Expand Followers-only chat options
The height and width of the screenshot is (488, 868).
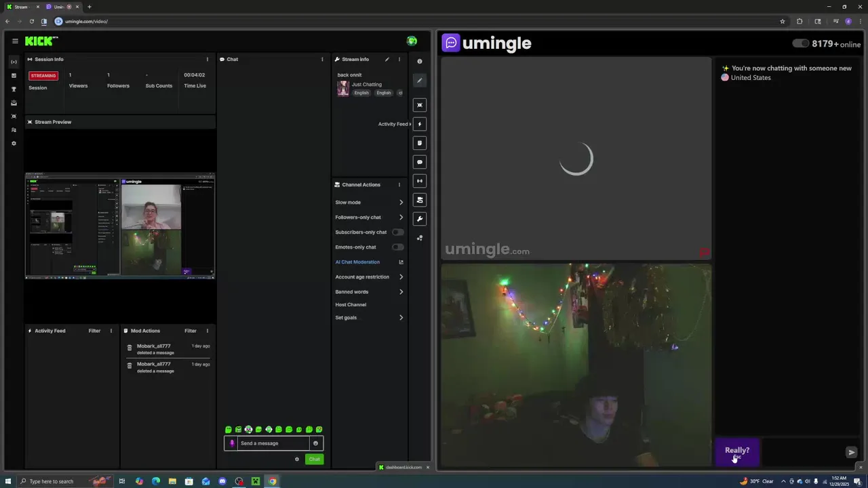tap(369, 217)
